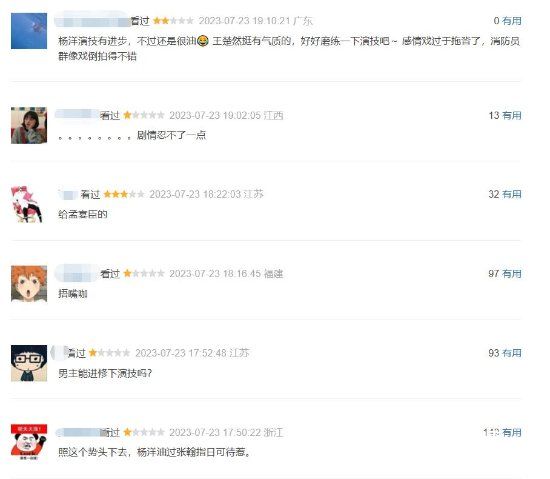Open the red panda meme avatar
The height and width of the screenshot is (479, 550).
pos(29,442)
